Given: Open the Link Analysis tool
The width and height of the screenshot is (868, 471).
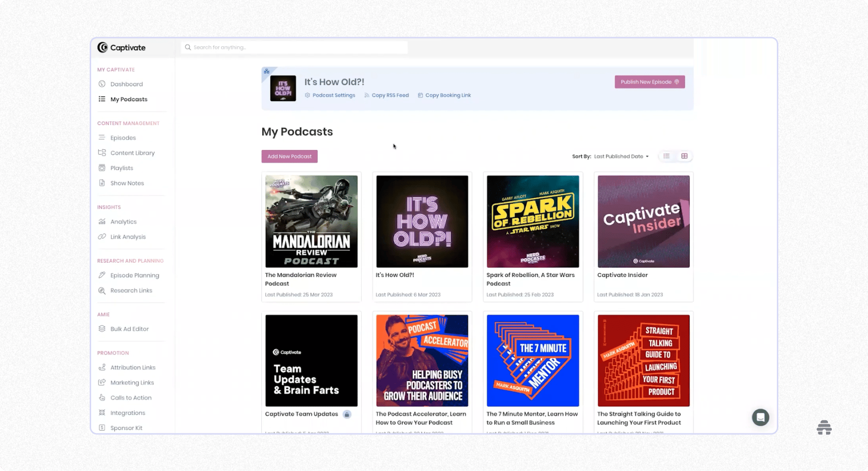Looking at the screenshot, I should click(x=102, y=236).
